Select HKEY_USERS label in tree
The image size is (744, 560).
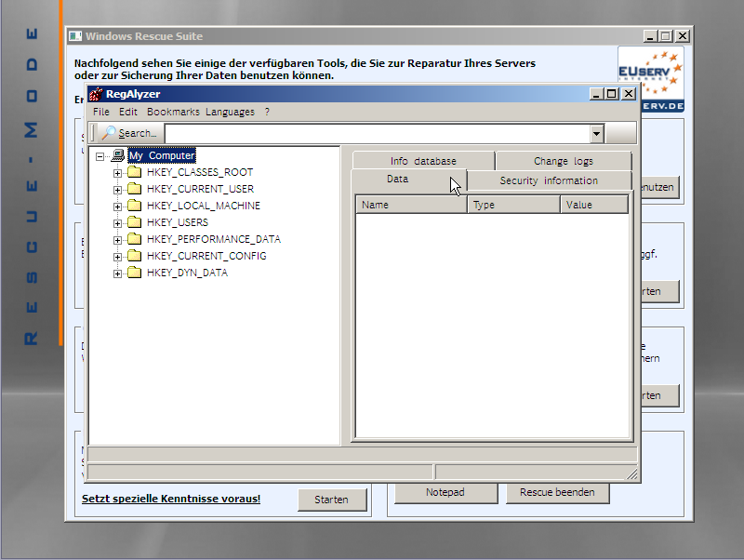tap(178, 222)
